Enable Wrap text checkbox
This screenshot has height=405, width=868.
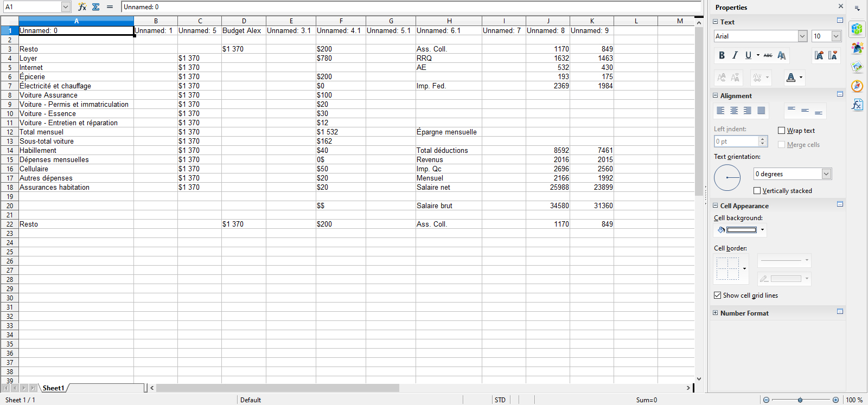[x=782, y=131]
